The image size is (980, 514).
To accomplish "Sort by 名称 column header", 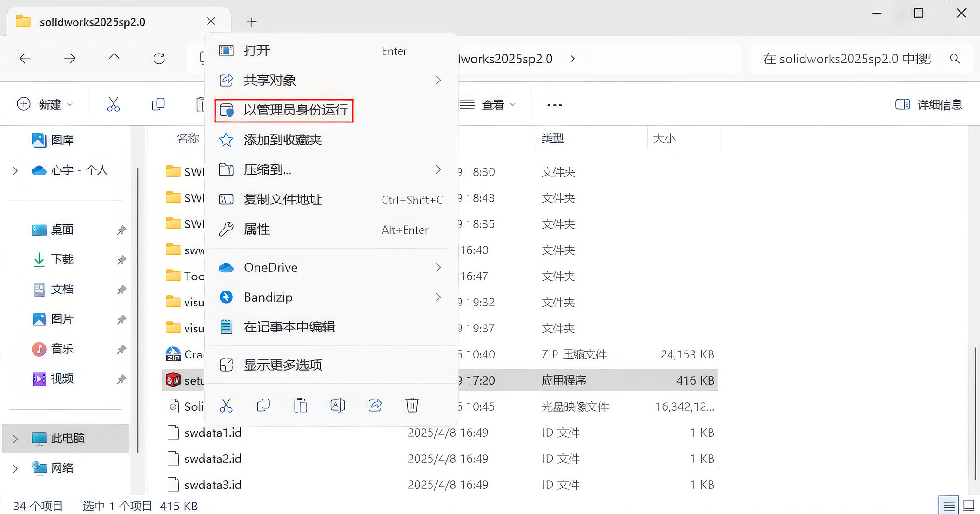I will click(188, 138).
